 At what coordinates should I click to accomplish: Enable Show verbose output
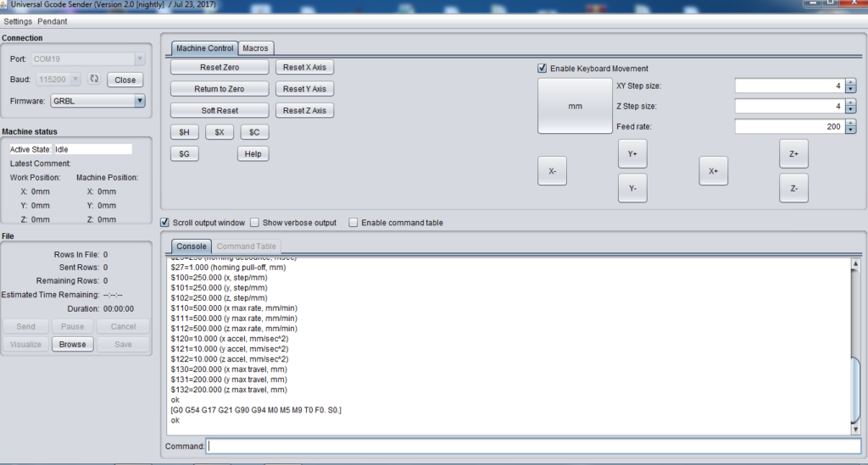coord(254,223)
